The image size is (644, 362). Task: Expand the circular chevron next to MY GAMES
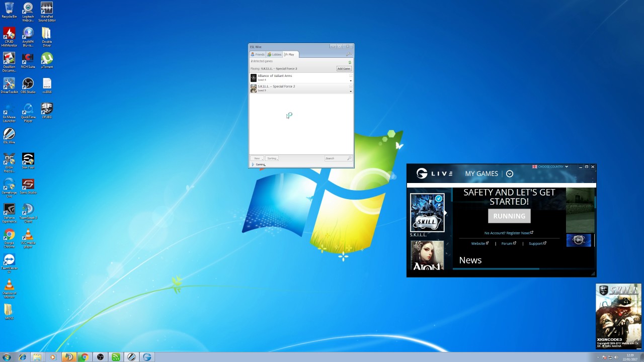tap(510, 173)
